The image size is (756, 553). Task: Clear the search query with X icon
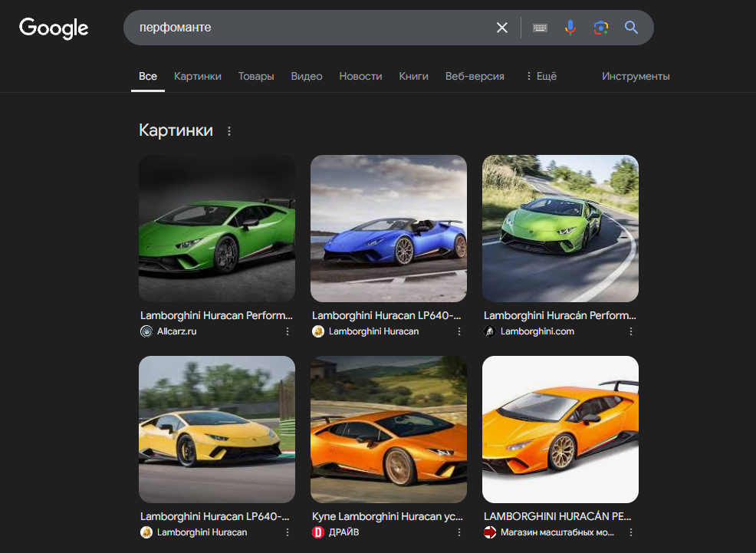pyautogui.click(x=502, y=28)
